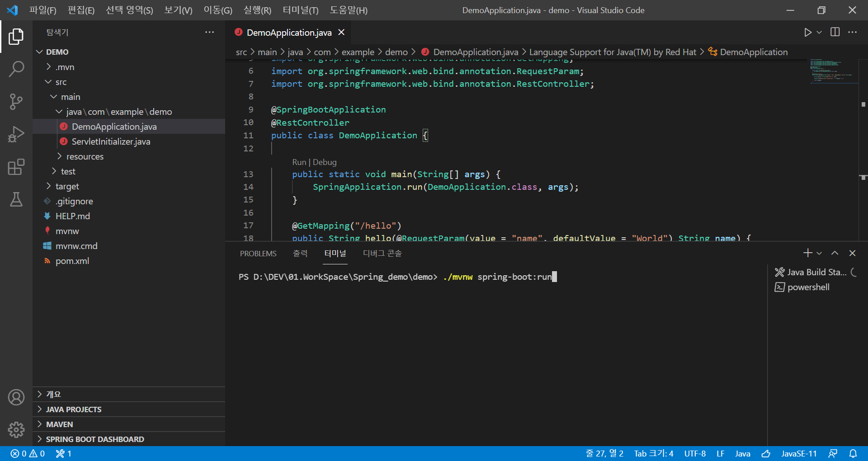Click the terminal command input line
Viewport: 868px width, 461px height.
click(398, 277)
